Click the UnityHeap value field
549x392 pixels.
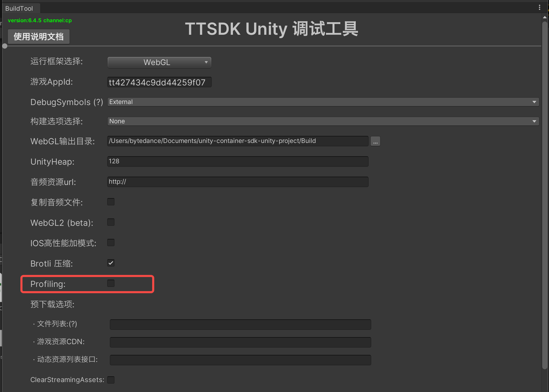238,161
